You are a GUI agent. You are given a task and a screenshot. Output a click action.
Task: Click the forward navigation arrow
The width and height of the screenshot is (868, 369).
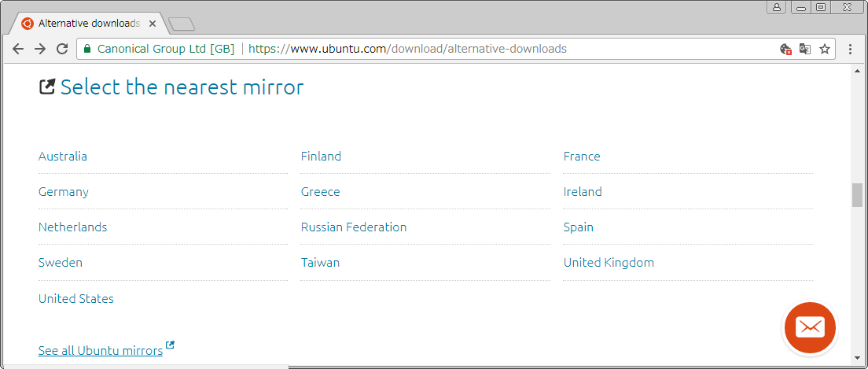coord(40,49)
